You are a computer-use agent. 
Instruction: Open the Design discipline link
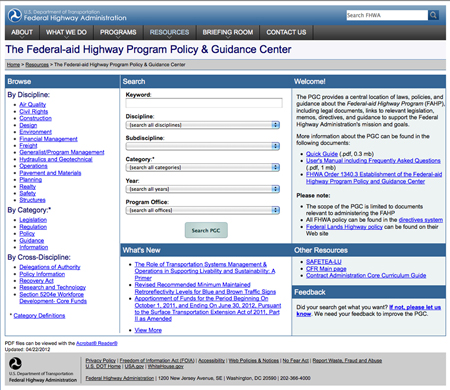28,125
